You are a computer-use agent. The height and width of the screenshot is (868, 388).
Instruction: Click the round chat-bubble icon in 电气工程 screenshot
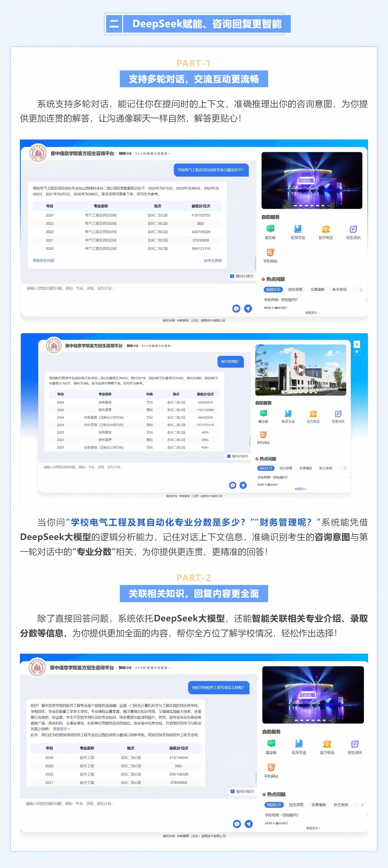(236, 308)
